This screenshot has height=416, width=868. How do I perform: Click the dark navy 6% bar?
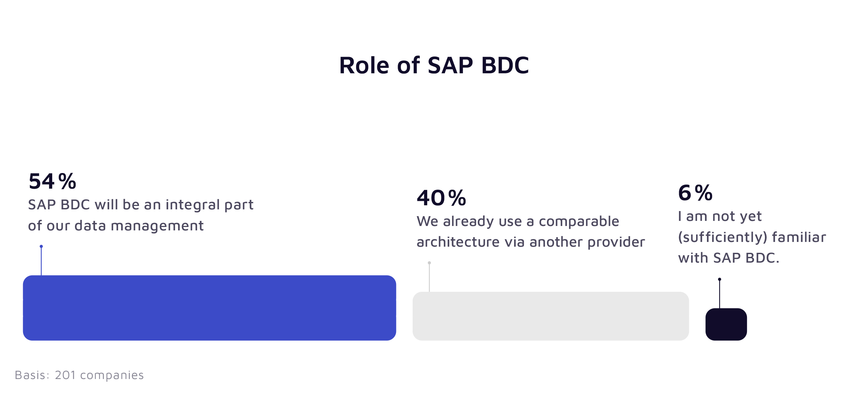coord(726,324)
